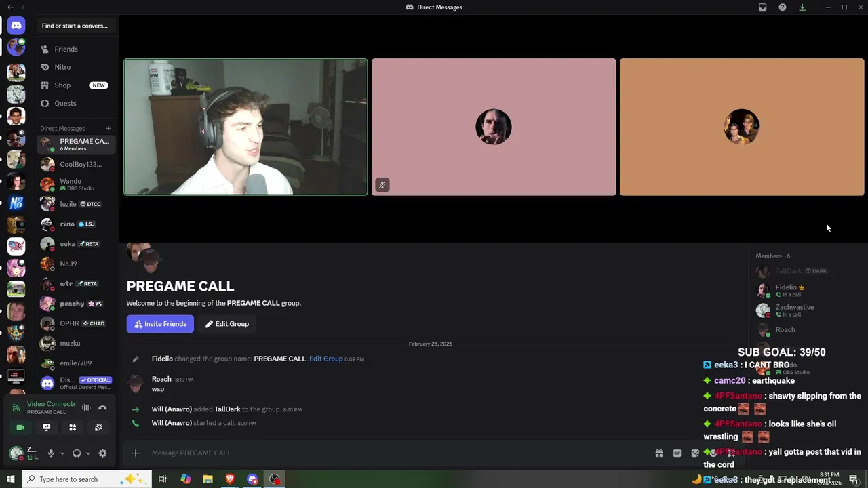Start an Activity from voice panel
The width and height of the screenshot is (868, 488).
[x=73, y=427]
